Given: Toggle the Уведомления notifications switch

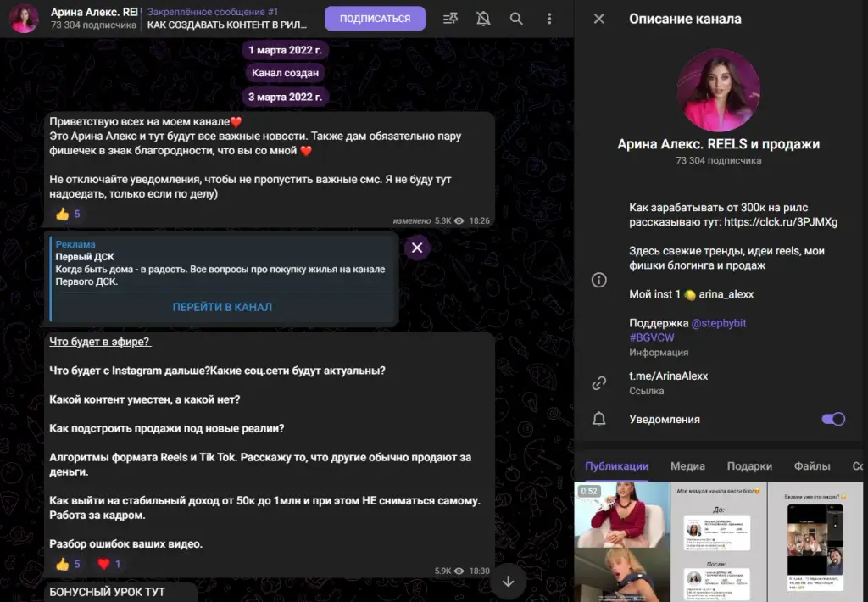Looking at the screenshot, I should point(833,419).
